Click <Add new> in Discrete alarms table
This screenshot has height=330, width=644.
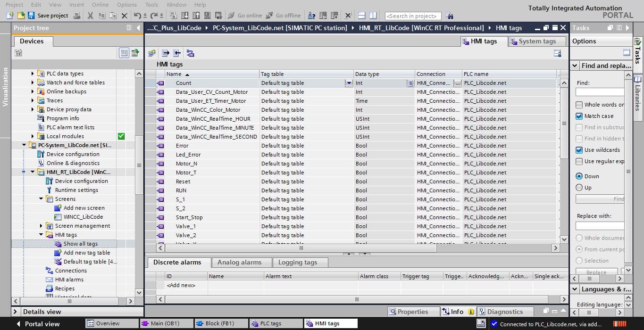click(181, 285)
